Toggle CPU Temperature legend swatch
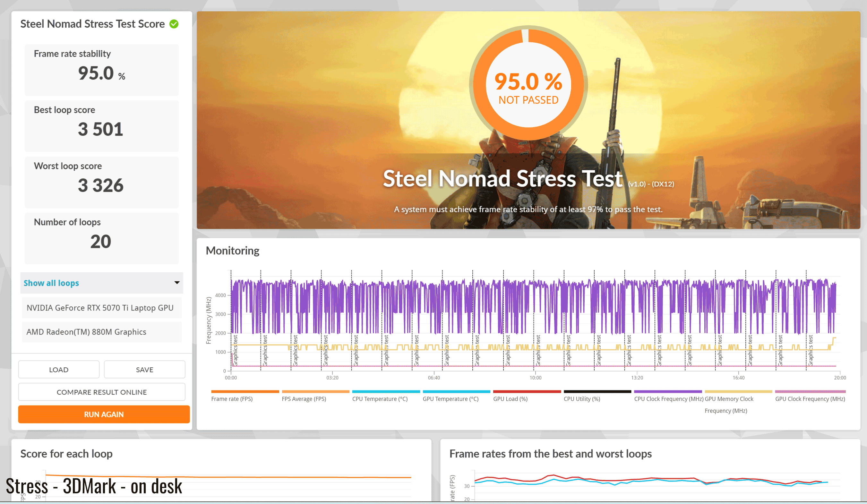 click(x=386, y=391)
